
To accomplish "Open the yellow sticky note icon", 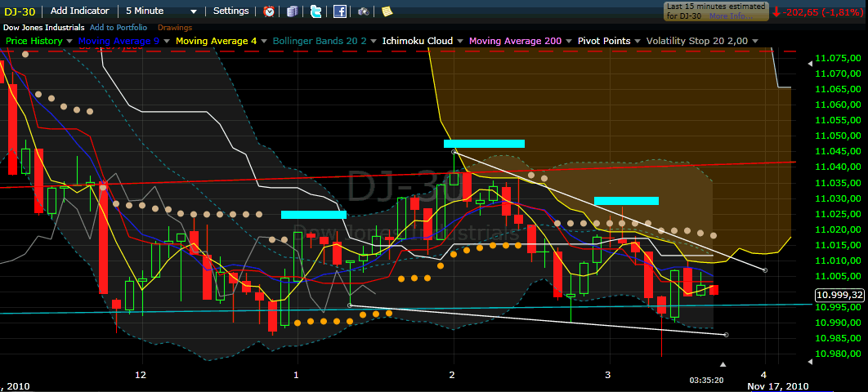I will [387, 11].
